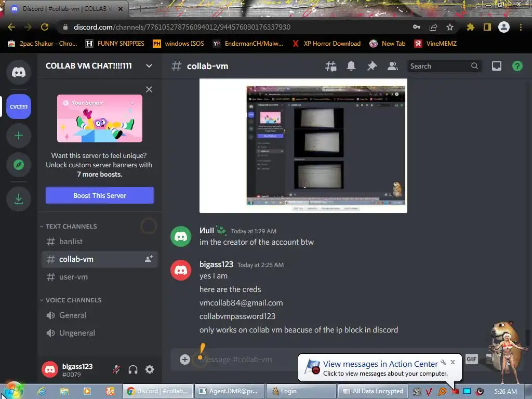Open Discord help question mark icon
The width and height of the screenshot is (532, 399).
point(517,66)
